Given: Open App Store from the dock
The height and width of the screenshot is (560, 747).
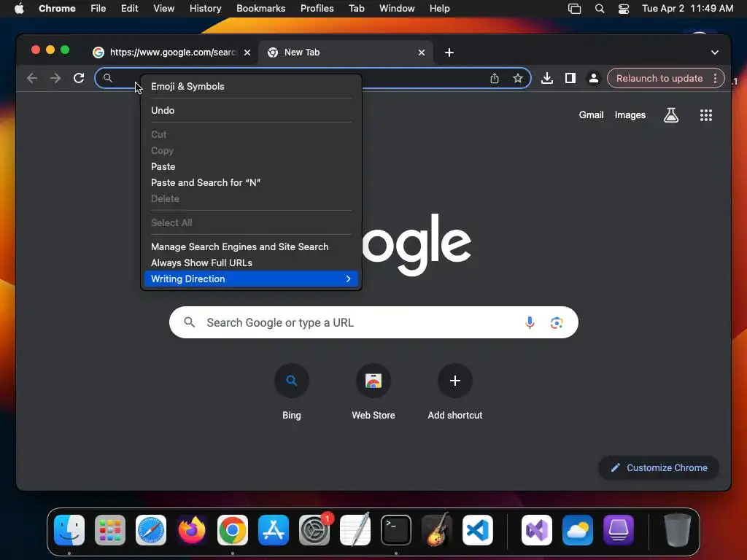Looking at the screenshot, I should click(x=274, y=530).
